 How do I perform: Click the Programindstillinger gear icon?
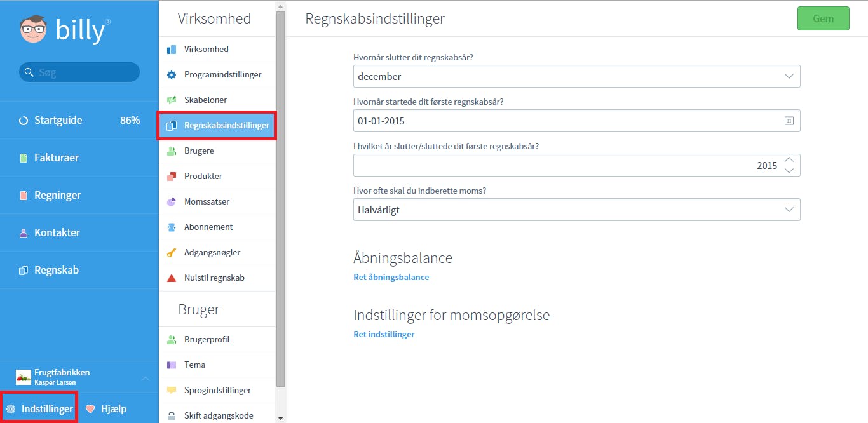tap(171, 75)
